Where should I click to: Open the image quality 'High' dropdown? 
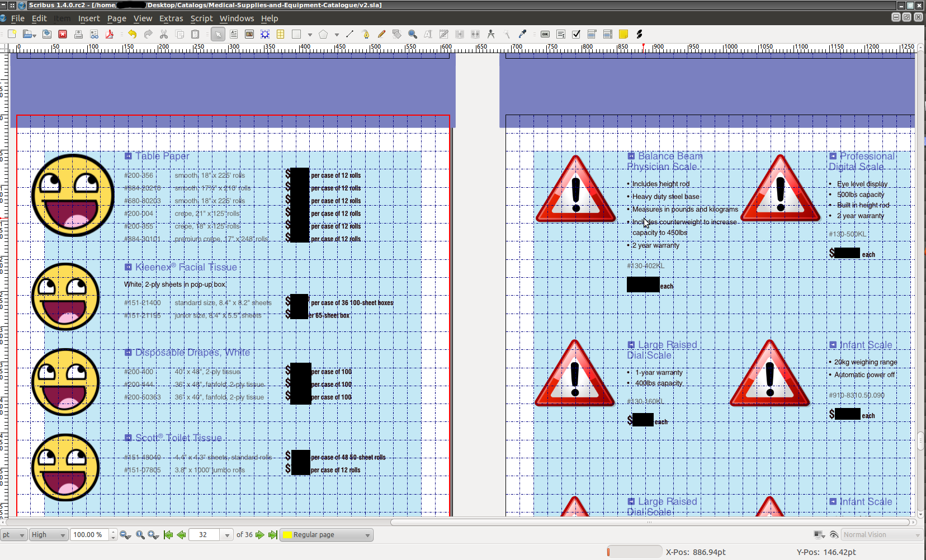48,535
